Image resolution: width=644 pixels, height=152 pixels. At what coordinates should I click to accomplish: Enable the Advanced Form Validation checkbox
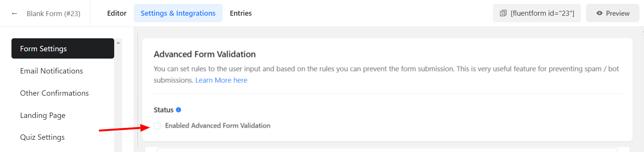pos(157,126)
